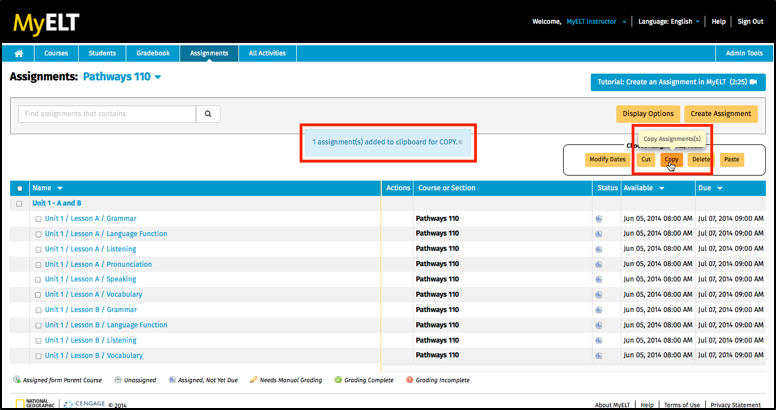Go to the Home icon tab

coord(18,53)
